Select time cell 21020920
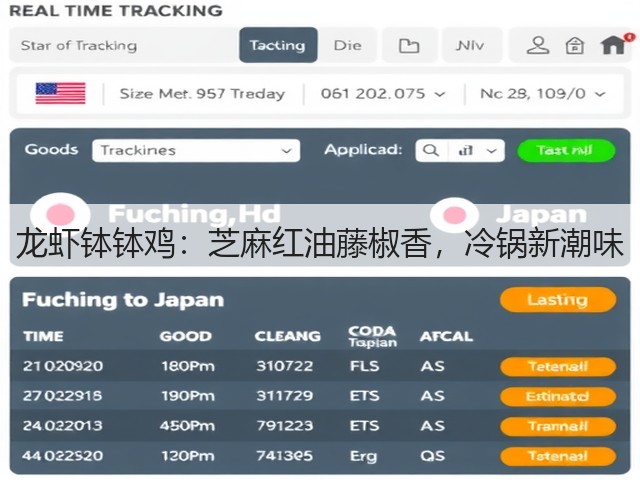The width and height of the screenshot is (640, 480). click(63, 366)
